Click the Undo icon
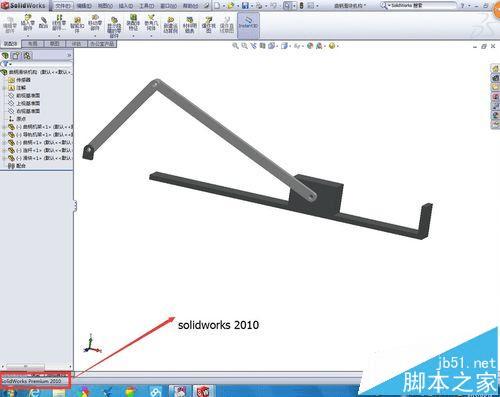Image resolution: width=500 pixels, height=397 pixels. [x=274, y=6]
